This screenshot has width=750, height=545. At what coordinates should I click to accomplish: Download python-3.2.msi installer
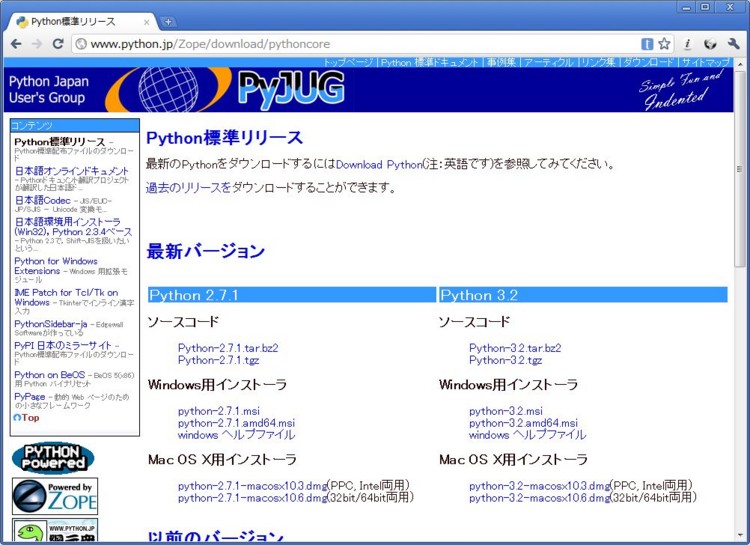506,411
